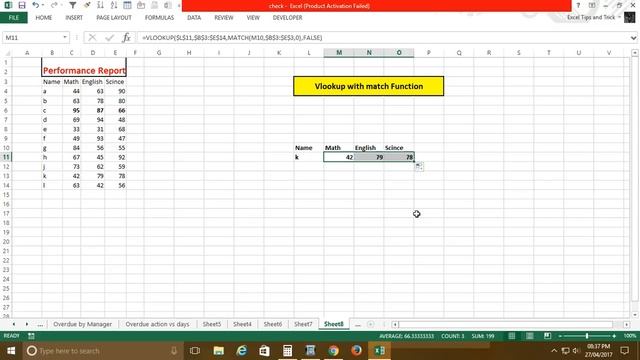Cancel formula entry with X icon
640x360 pixels.
coord(92,38)
